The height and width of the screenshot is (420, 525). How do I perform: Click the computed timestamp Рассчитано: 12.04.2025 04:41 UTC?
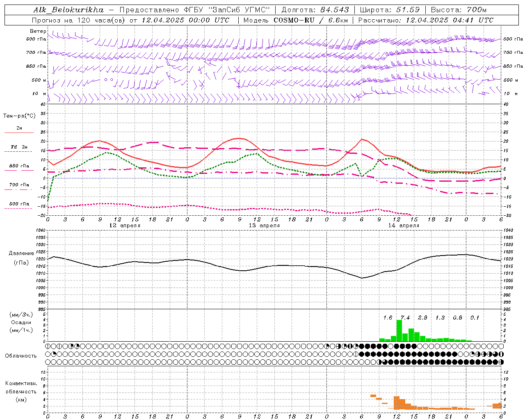(426, 20)
